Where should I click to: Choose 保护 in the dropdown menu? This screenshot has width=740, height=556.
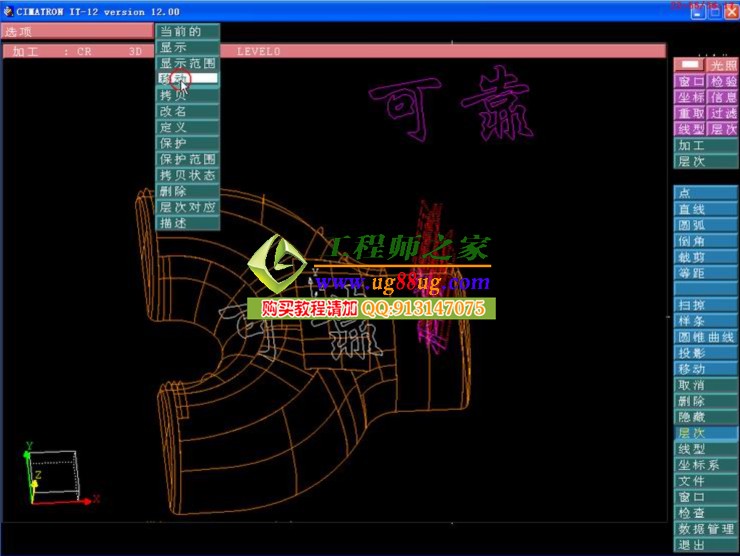click(187, 143)
